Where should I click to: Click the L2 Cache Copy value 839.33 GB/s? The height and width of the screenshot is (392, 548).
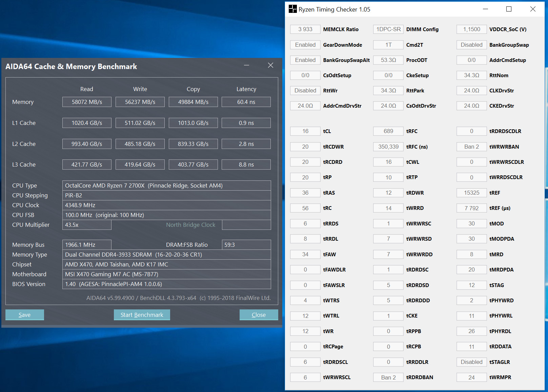(193, 144)
